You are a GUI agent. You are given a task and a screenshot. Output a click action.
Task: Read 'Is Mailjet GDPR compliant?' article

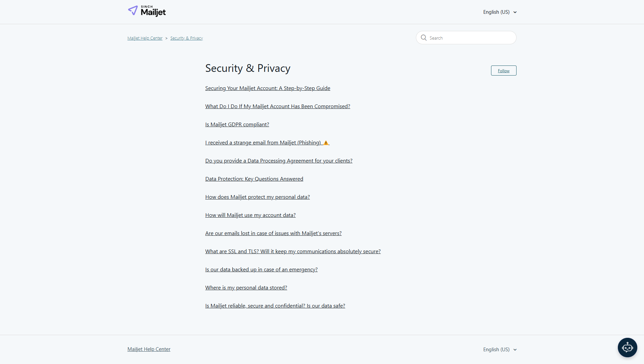tap(237, 125)
